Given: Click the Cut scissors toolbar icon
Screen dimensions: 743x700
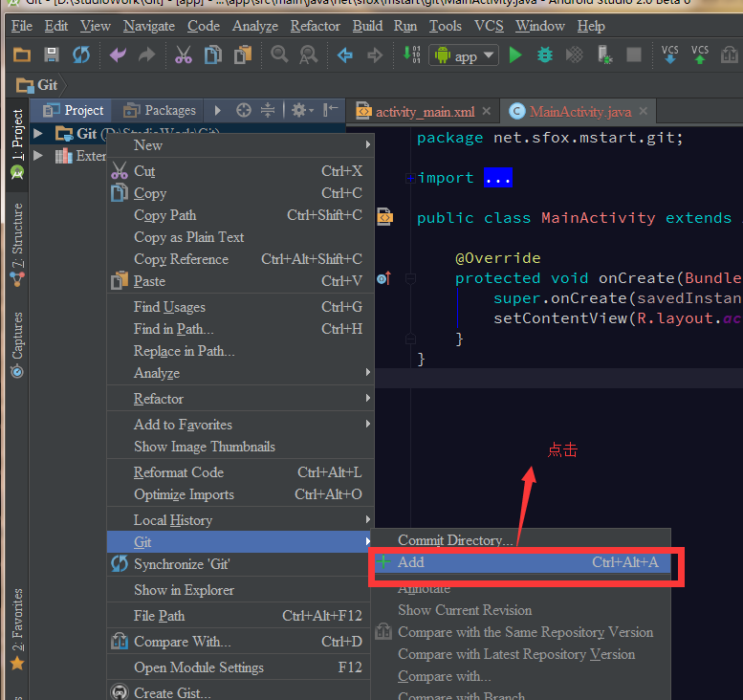Looking at the screenshot, I should (184, 55).
